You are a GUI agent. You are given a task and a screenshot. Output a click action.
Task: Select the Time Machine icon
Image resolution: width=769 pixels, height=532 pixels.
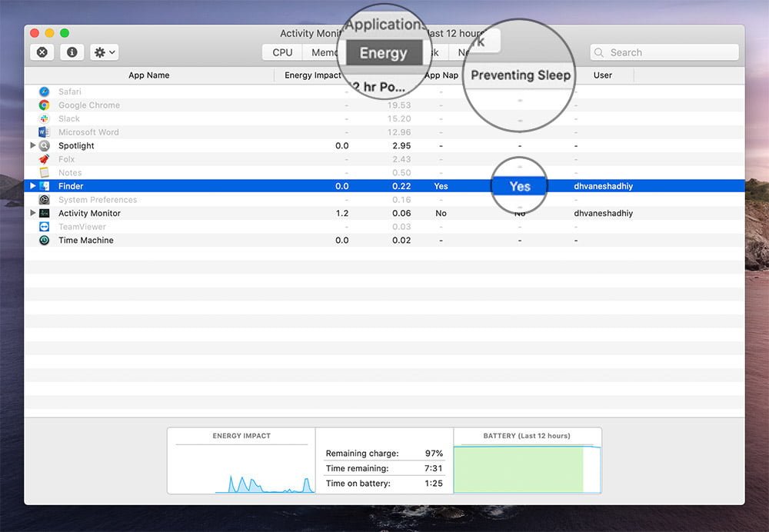click(45, 240)
